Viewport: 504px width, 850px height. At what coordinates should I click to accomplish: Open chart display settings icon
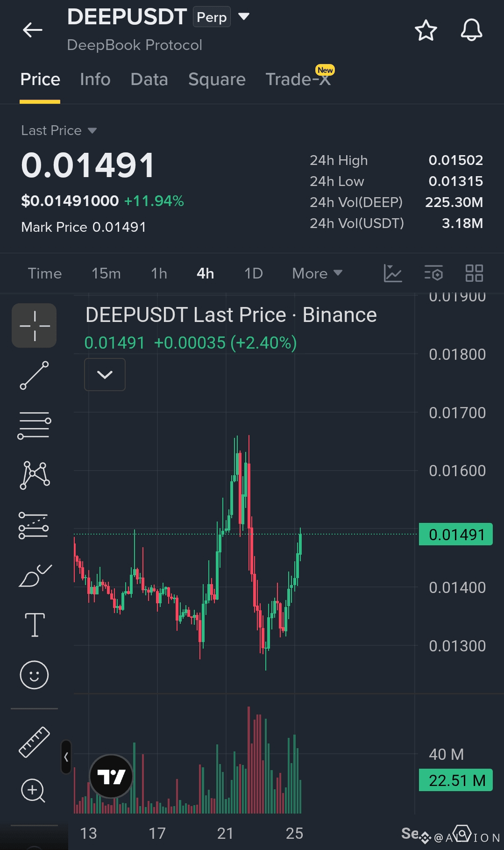click(433, 273)
